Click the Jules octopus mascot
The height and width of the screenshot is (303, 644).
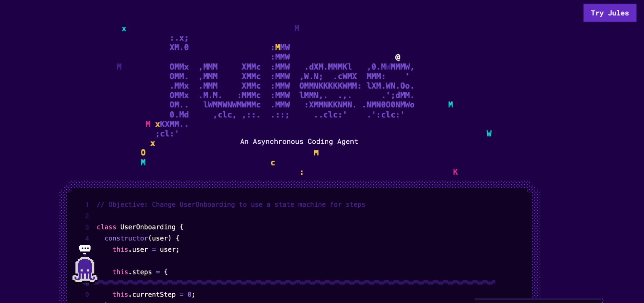pyautogui.click(x=85, y=270)
